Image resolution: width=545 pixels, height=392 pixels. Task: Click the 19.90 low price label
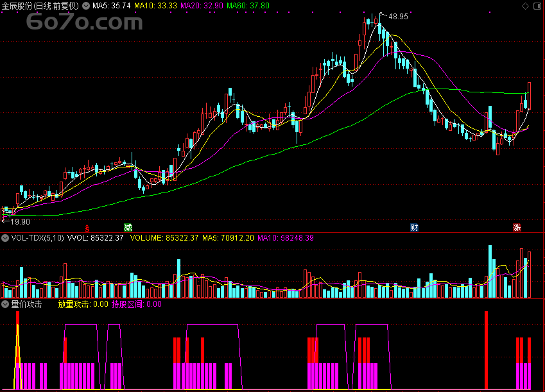point(20,222)
